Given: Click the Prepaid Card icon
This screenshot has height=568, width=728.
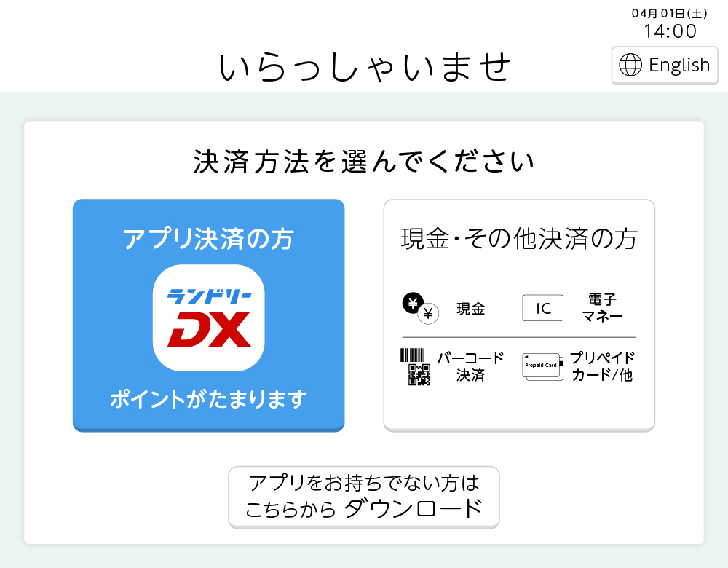Looking at the screenshot, I should click(543, 367).
